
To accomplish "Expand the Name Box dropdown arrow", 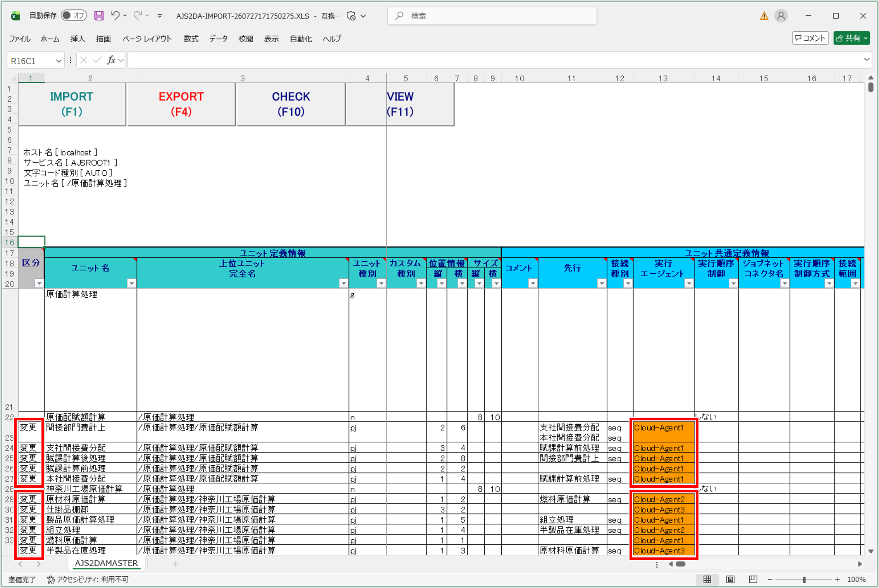I will click(x=58, y=61).
